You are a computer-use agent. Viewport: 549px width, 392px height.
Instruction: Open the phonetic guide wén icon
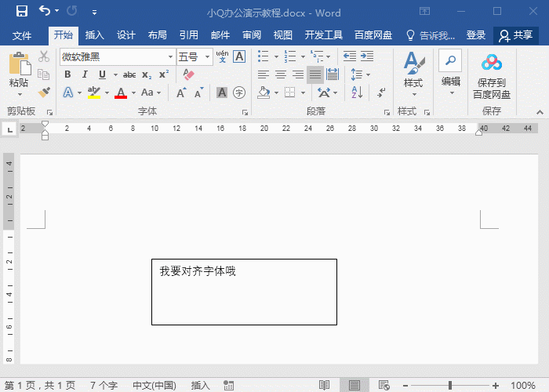(222, 56)
